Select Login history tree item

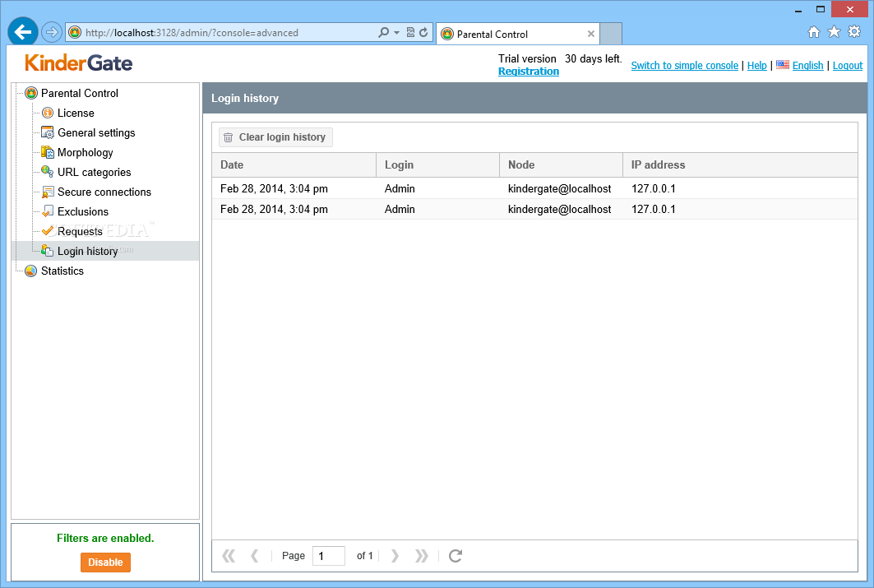[87, 252]
